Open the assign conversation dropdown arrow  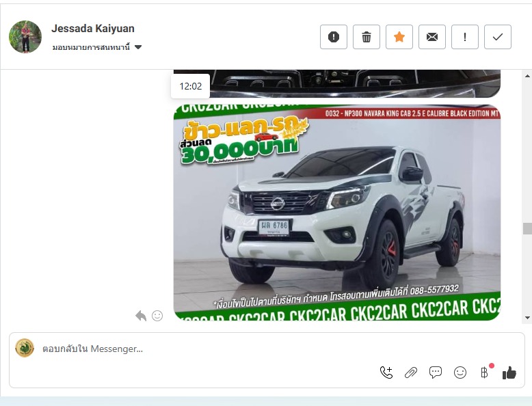pyautogui.click(x=138, y=47)
